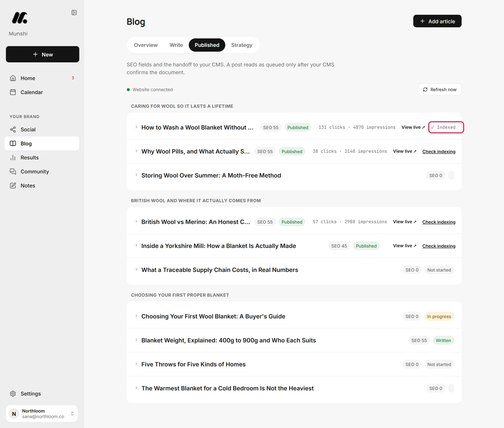Click the plus icon in Add article
Image resolution: width=504 pixels, height=428 pixels.
pyautogui.click(x=423, y=21)
